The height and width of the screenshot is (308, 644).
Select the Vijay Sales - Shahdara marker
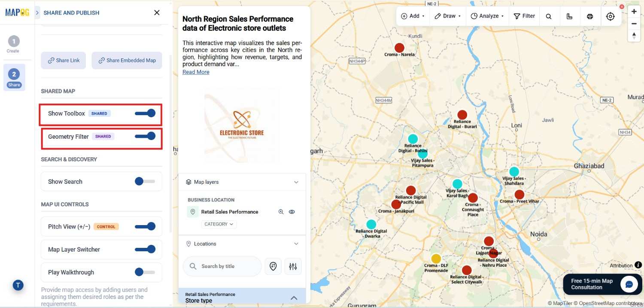coord(514,172)
